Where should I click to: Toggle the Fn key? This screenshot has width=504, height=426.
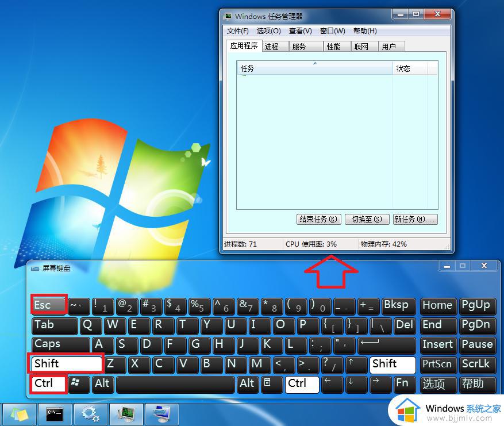click(x=404, y=385)
